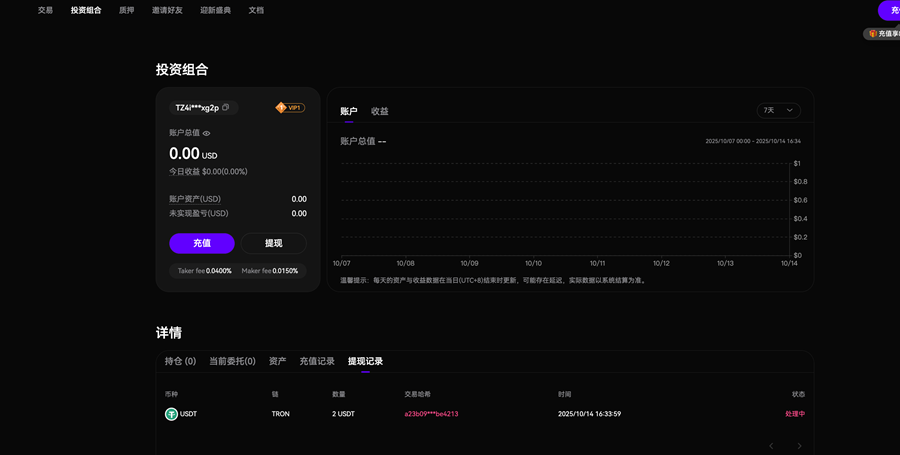This screenshot has width=900, height=455.
Task: Open transaction hash a23b09***be4213
Action: (431, 413)
